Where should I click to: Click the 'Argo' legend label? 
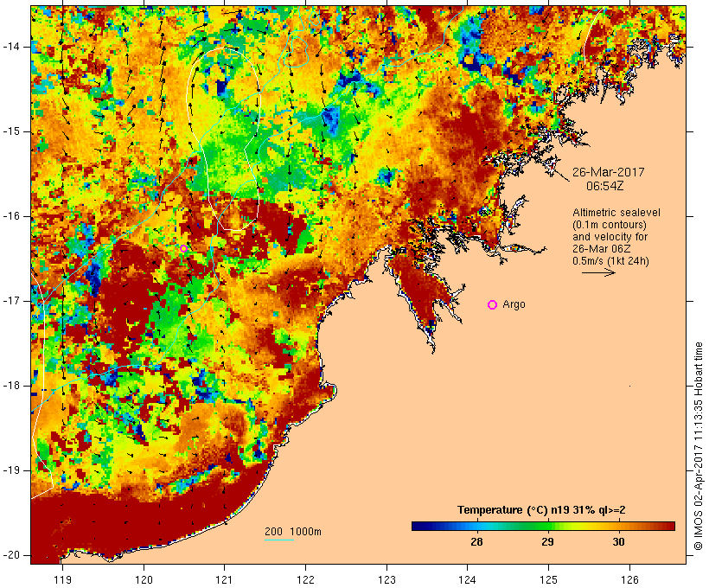click(514, 305)
